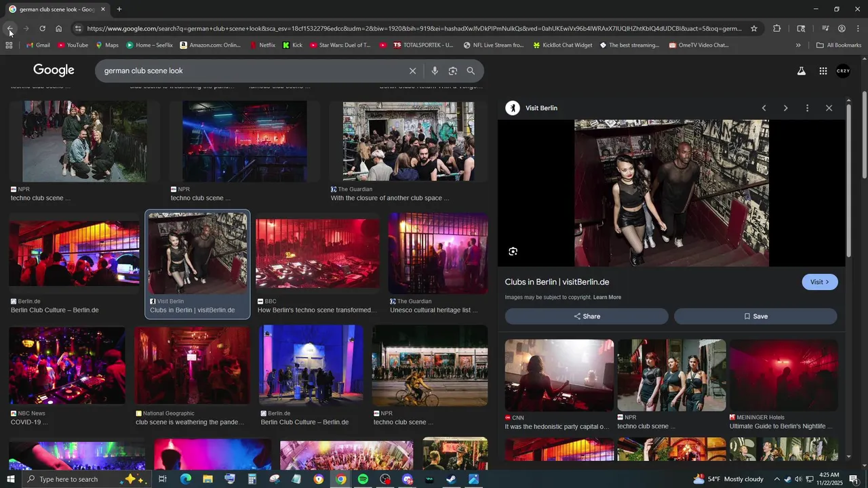
Task: Open the All Bookmarks folder
Action: point(839,45)
